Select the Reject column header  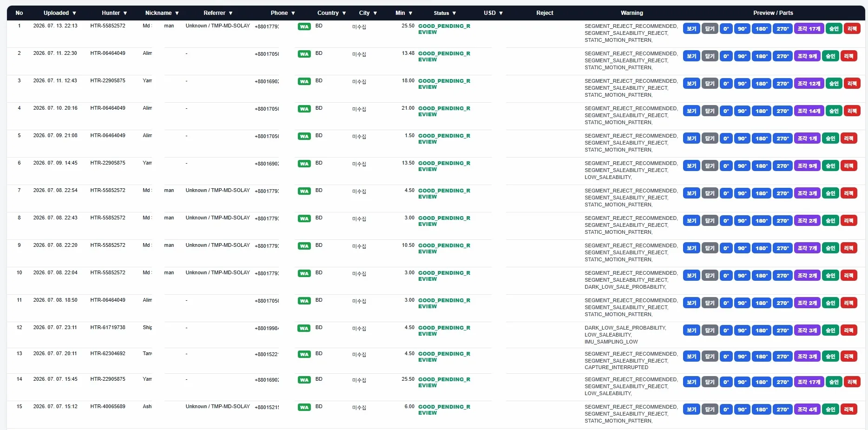tap(545, 13)
